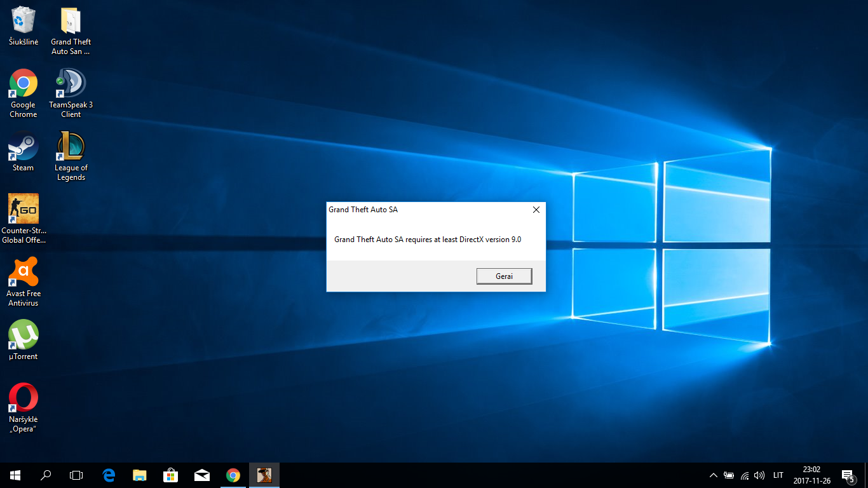This screenshot has width=868, height=488.
Task: Check the battery status tray icon
Action: click(x=729, y=475)
